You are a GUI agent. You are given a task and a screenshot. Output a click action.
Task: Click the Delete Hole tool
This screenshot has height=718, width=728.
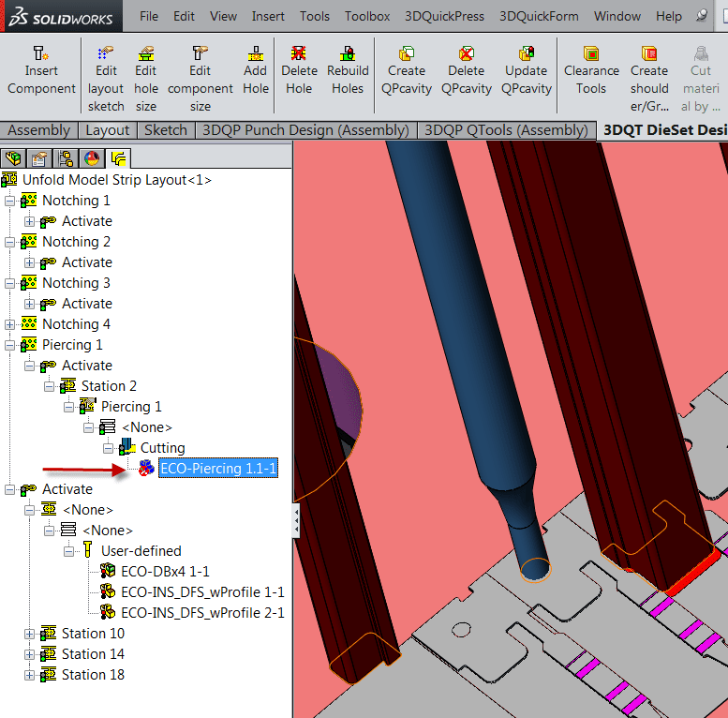point(299,70)
